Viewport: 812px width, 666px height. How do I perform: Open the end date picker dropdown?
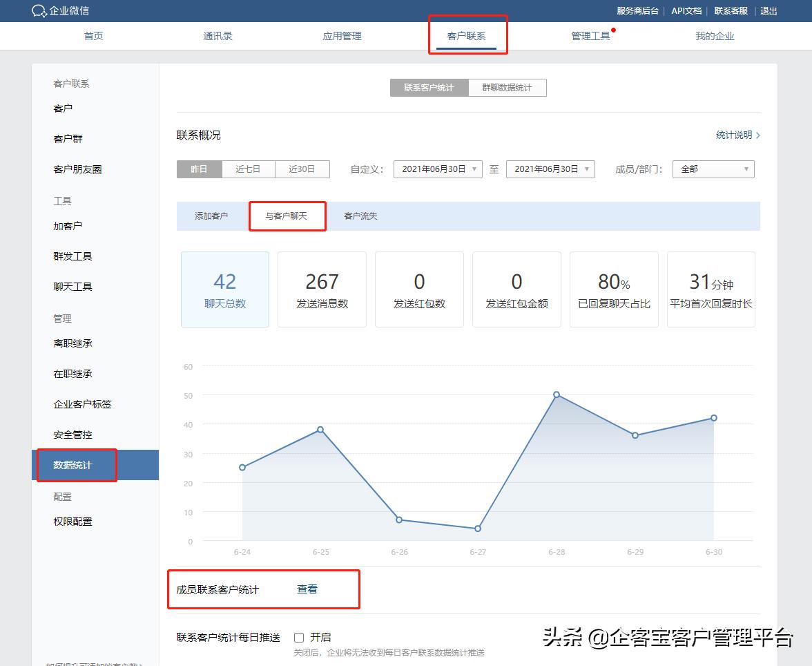[550, 169]
